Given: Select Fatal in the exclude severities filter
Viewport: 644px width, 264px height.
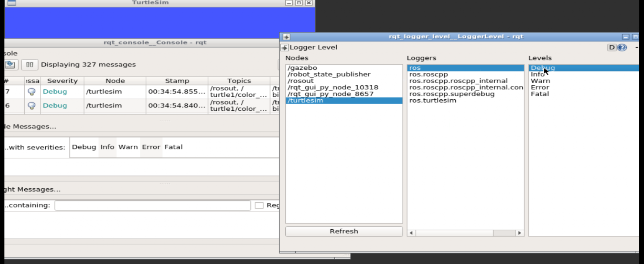Looking at the screenshot, I should [x=173, y=147].
